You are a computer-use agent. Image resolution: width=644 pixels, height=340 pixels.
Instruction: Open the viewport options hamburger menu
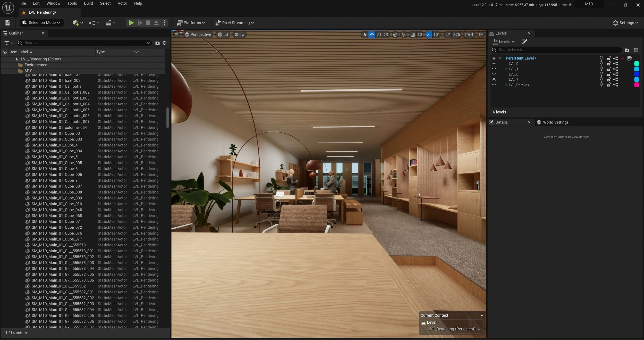tap(176, 35)
